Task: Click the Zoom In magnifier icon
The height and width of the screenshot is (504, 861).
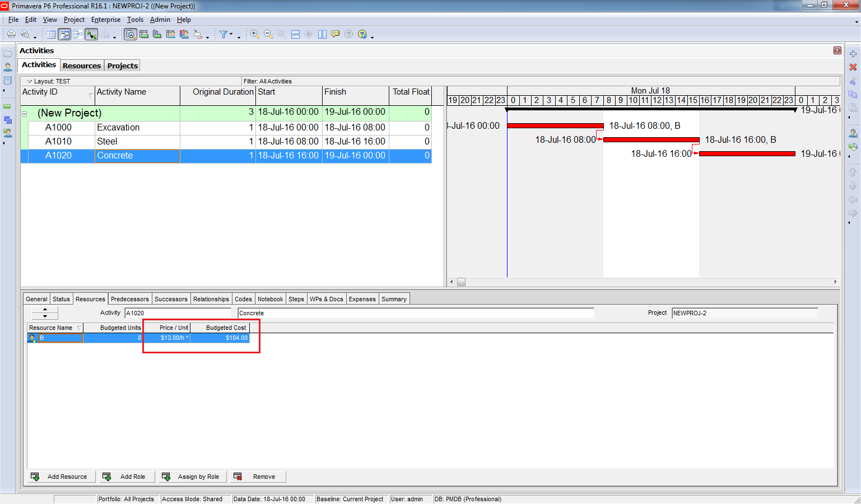Action: 255,34
